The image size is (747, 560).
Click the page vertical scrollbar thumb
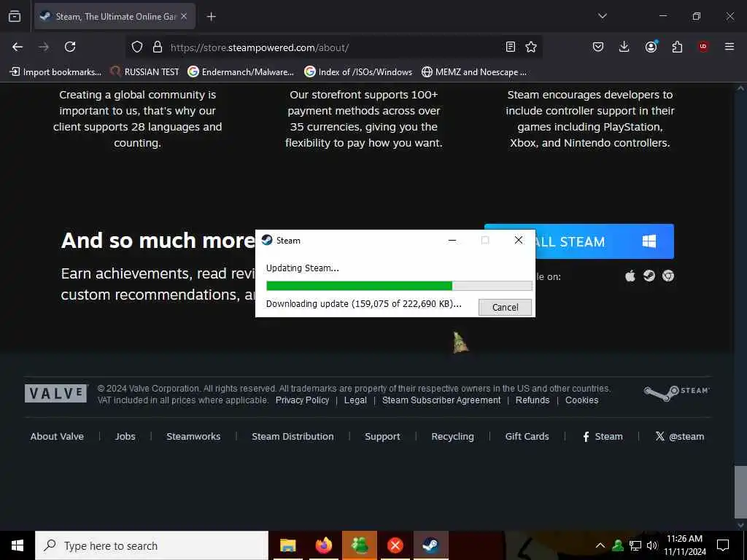pos(740,492)
